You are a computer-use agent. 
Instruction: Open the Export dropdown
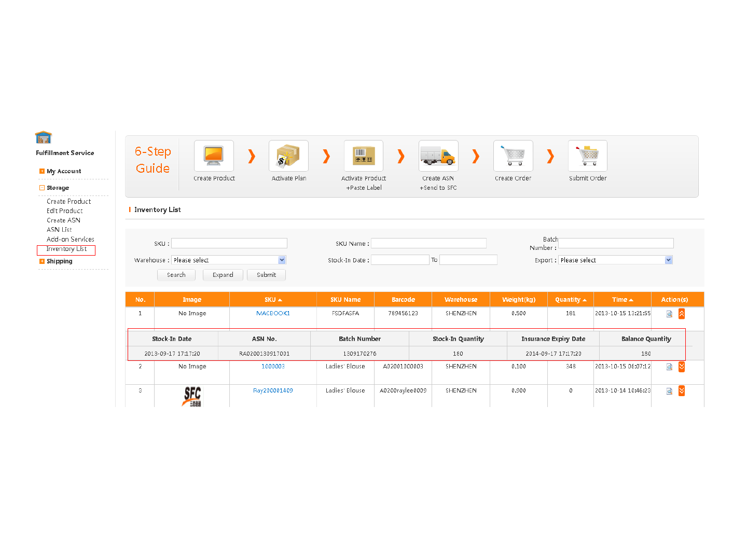click(616, 260)
